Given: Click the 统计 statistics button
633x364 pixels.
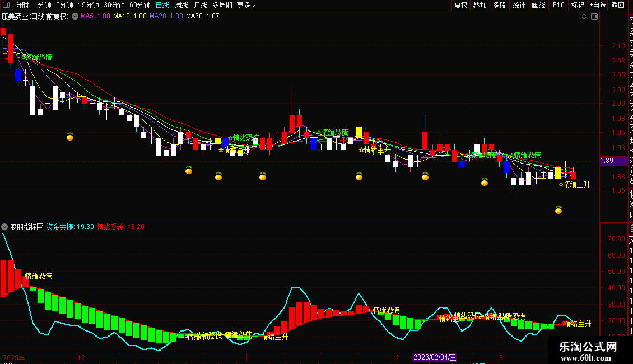Looking at the screenshot, I should (519, 5).
